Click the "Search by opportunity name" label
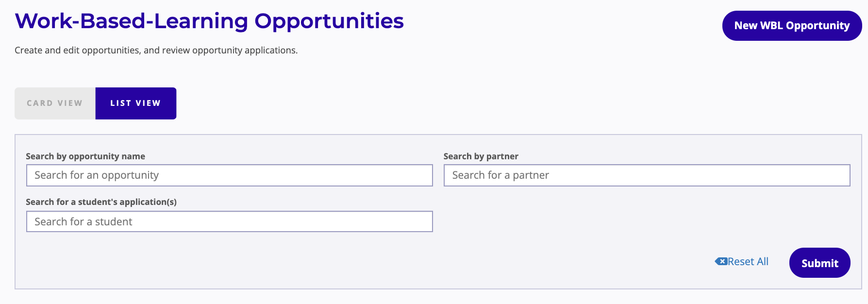 (85, 156)
